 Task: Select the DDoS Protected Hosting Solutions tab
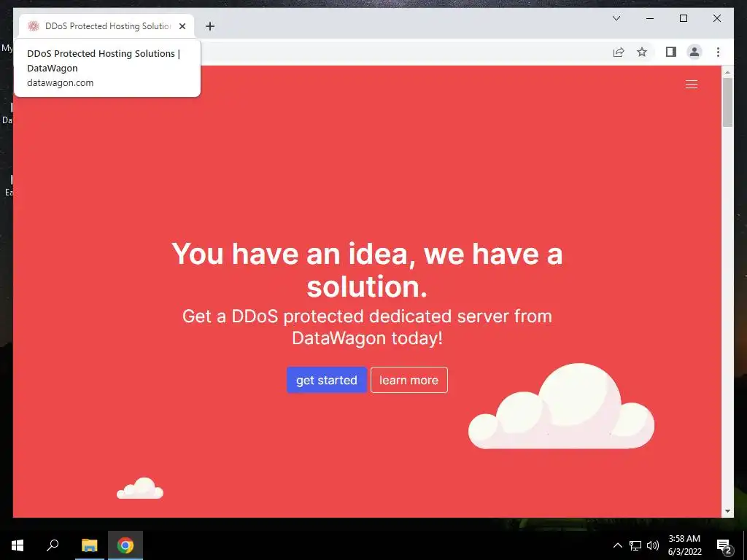tap(107, 26)
